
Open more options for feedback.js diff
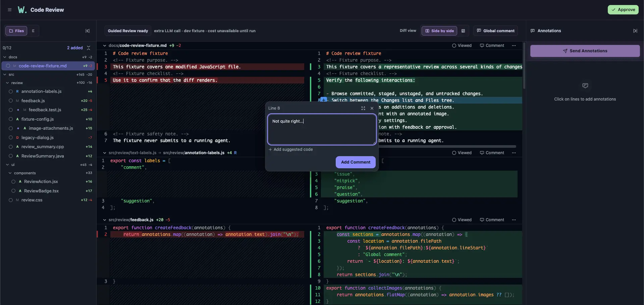pyautogui.click(x=514, y=220)
